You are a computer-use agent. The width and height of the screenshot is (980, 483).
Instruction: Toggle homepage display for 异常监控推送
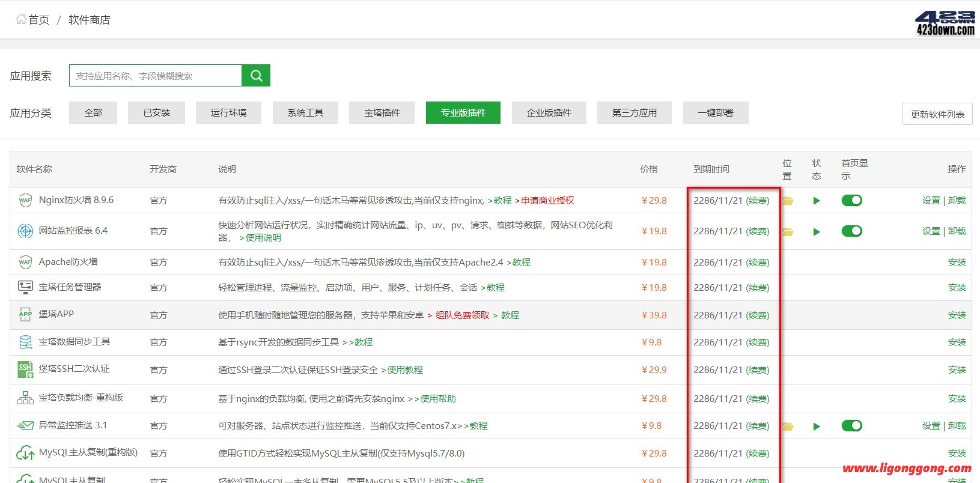851,425
